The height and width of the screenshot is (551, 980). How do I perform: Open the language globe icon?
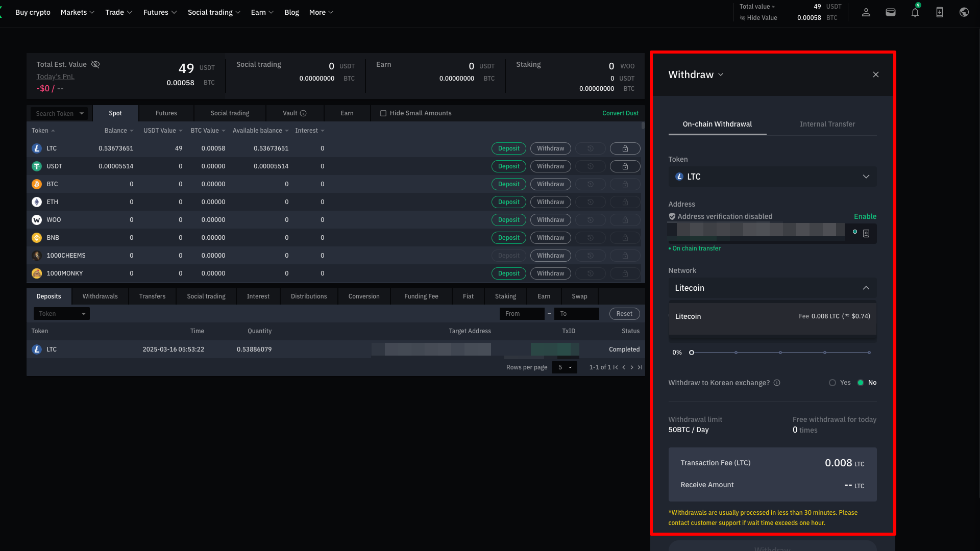(964, 12)
